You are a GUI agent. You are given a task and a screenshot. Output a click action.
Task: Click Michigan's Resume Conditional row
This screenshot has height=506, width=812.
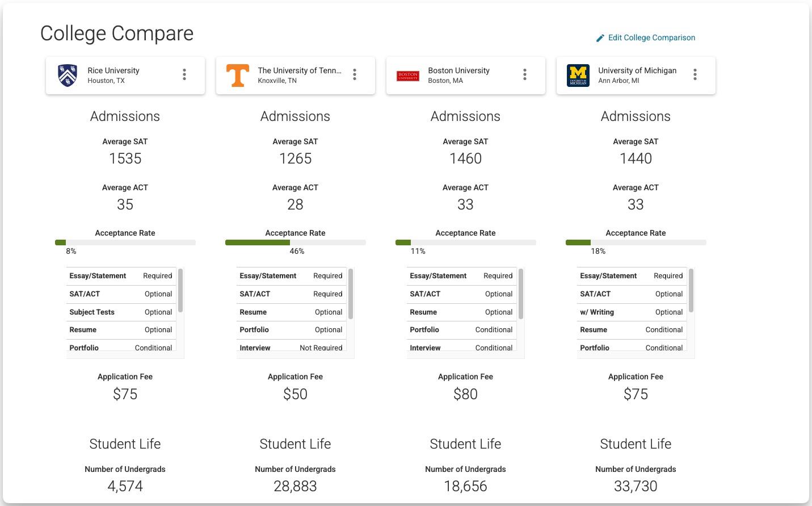(632, 330)
